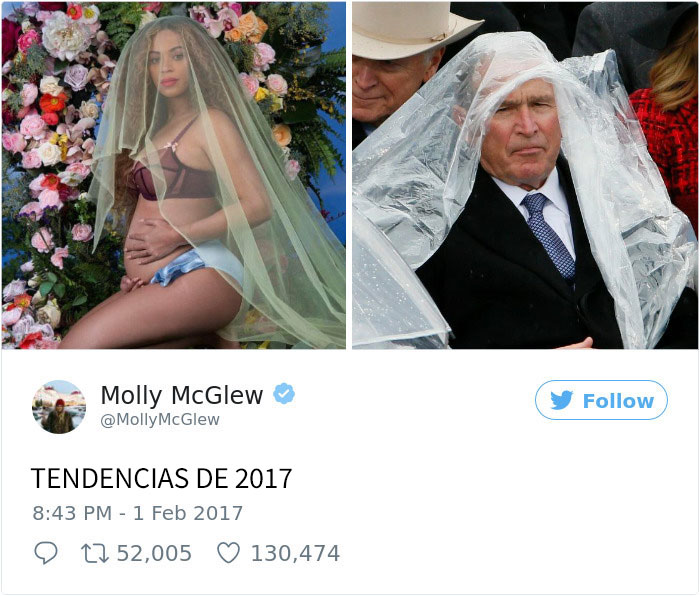
Task: Open Molly McGlew's profile avatar
Action: (59, 407)
